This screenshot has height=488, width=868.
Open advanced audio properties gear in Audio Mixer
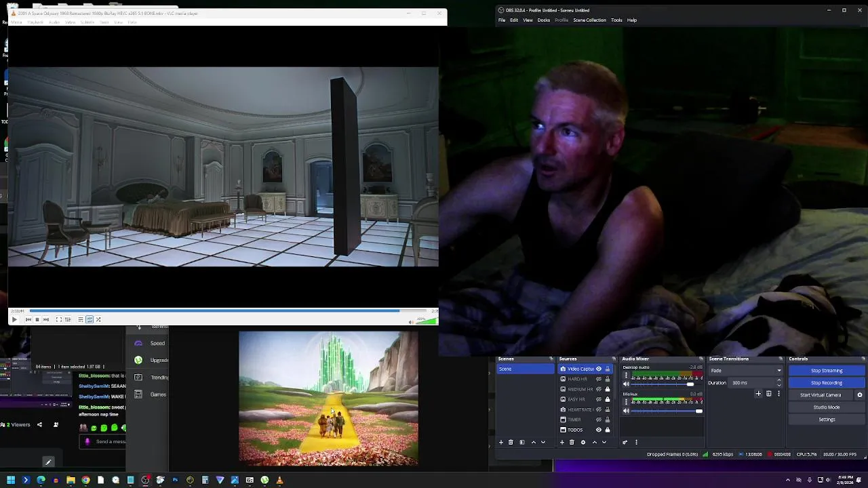click(625, 443)
